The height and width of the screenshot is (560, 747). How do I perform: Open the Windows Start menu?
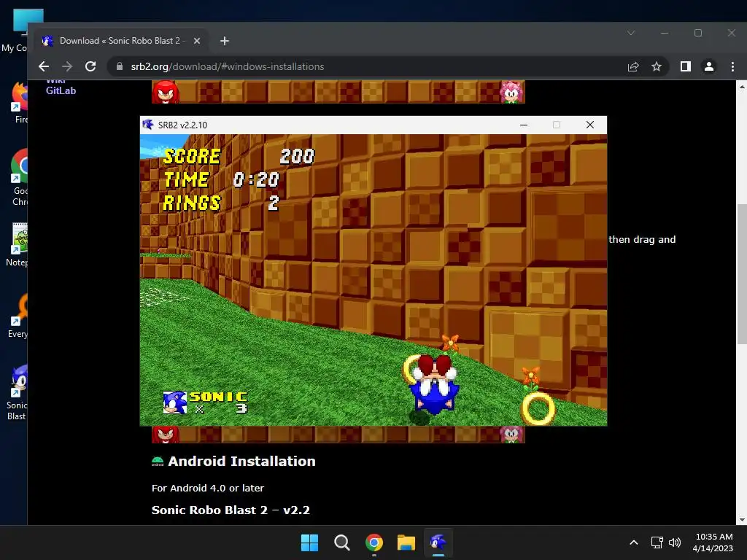pos(309,542)
